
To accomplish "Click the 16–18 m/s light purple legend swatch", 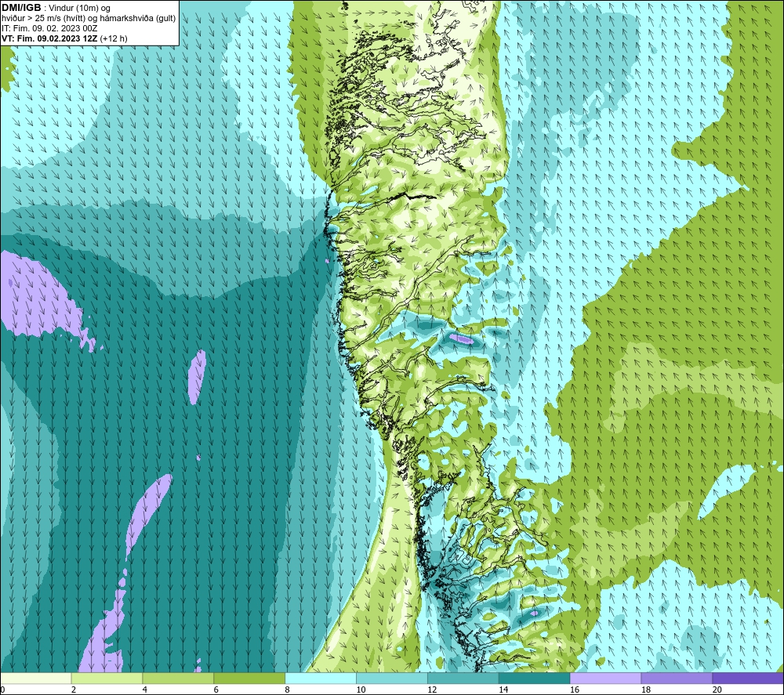I will [x=605, y=679].
